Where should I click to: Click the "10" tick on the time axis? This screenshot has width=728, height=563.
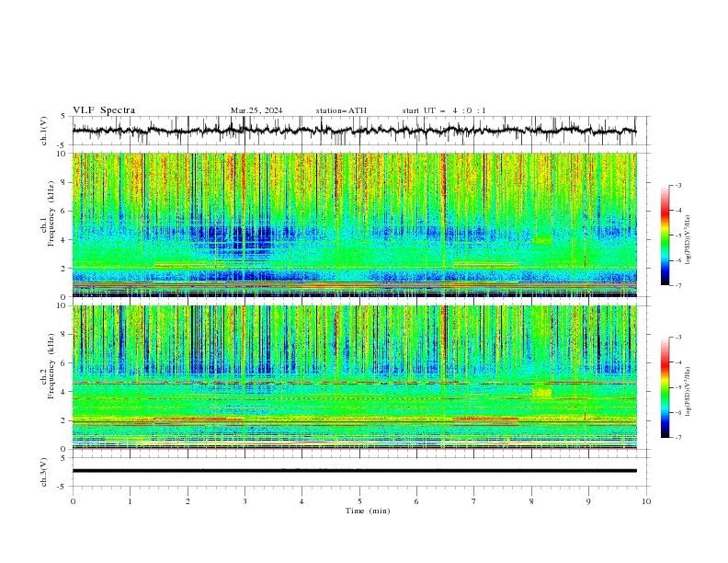click(646, 501)
